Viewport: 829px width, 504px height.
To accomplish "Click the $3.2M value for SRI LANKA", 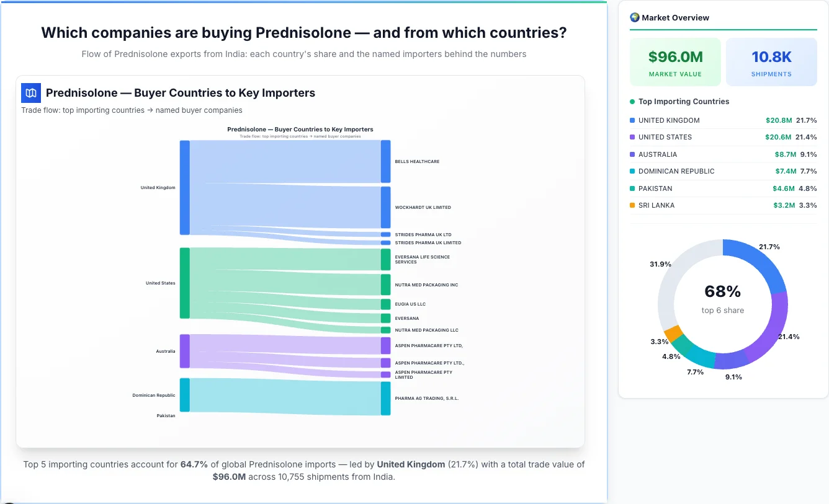I will coord(784,205).
